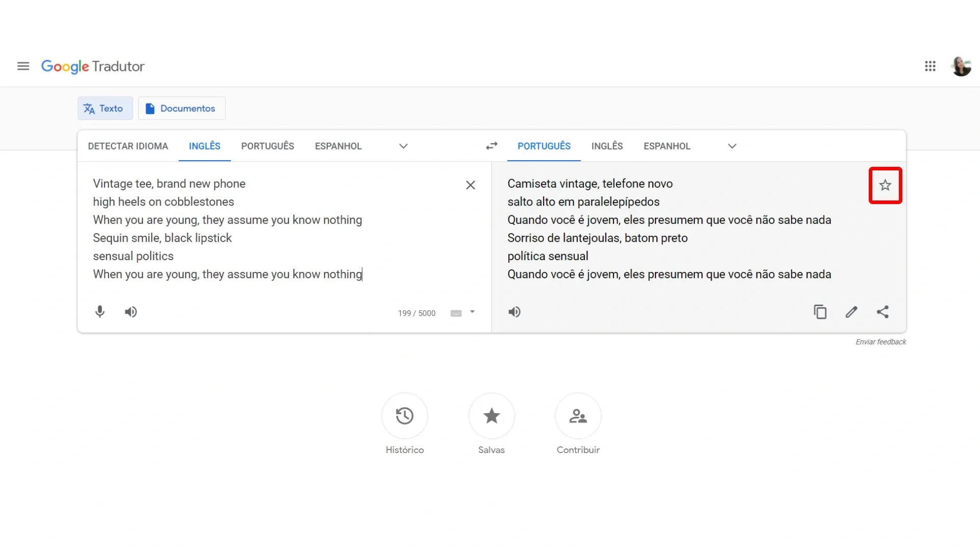Expand the target language dropdown arrow

click(x=732, y=146)
